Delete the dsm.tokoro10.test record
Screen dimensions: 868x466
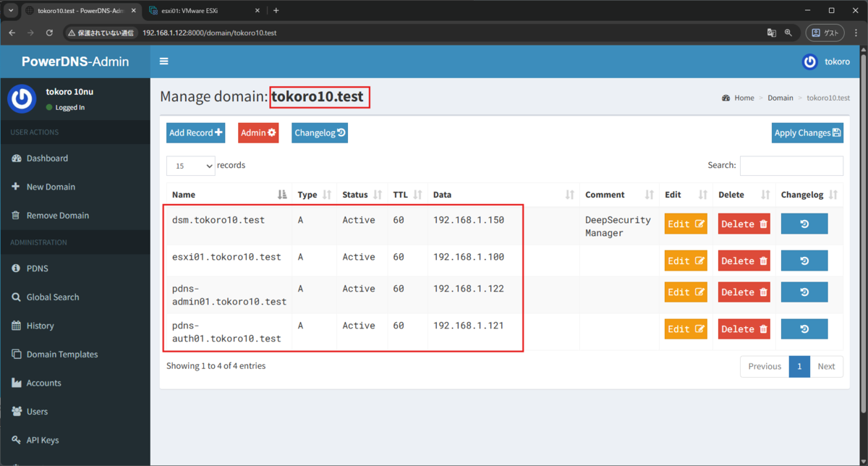744,224
